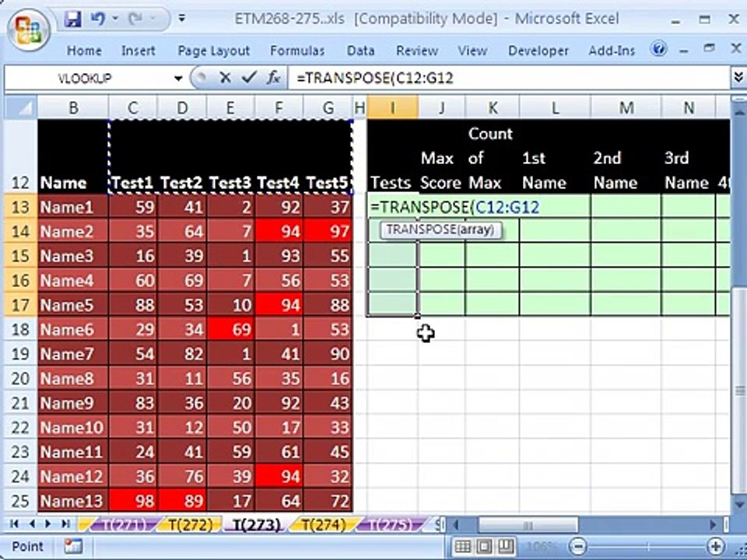The height and width of the screenshot is (560, 747).
Task: Expand the Name Box function dropdown
Action: point(178,78)
